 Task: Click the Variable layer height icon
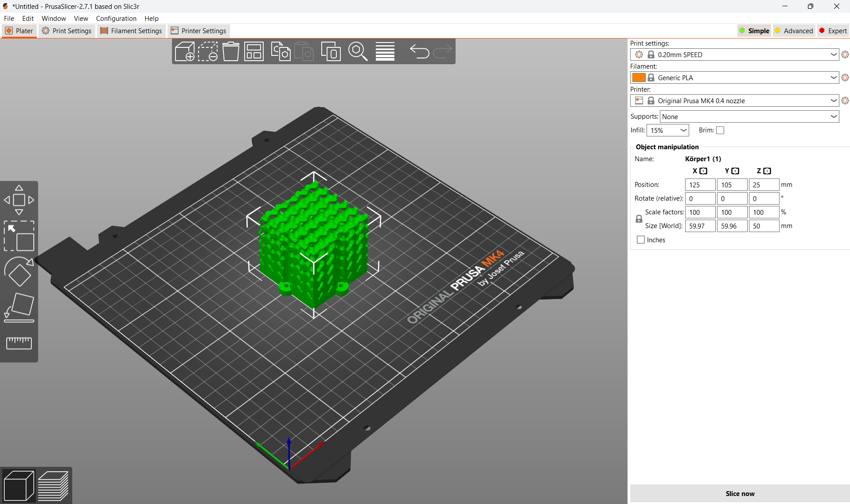tap(385, 51)
